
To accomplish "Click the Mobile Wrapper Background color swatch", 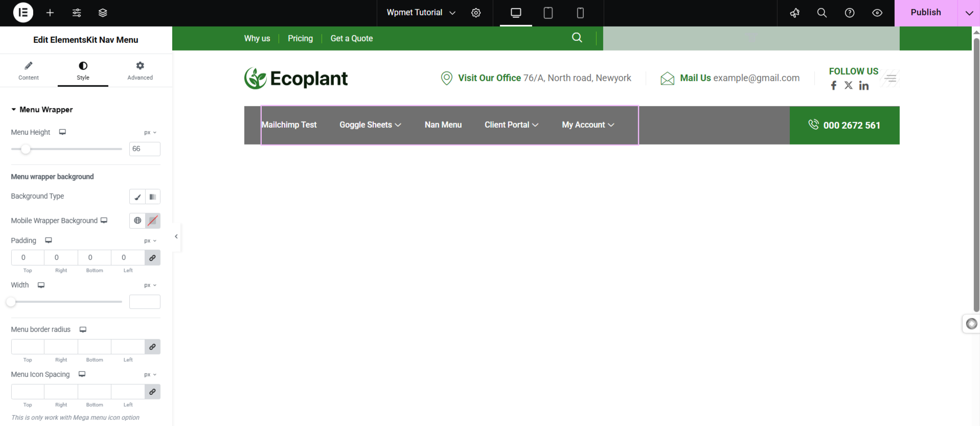I will point(153,221).
